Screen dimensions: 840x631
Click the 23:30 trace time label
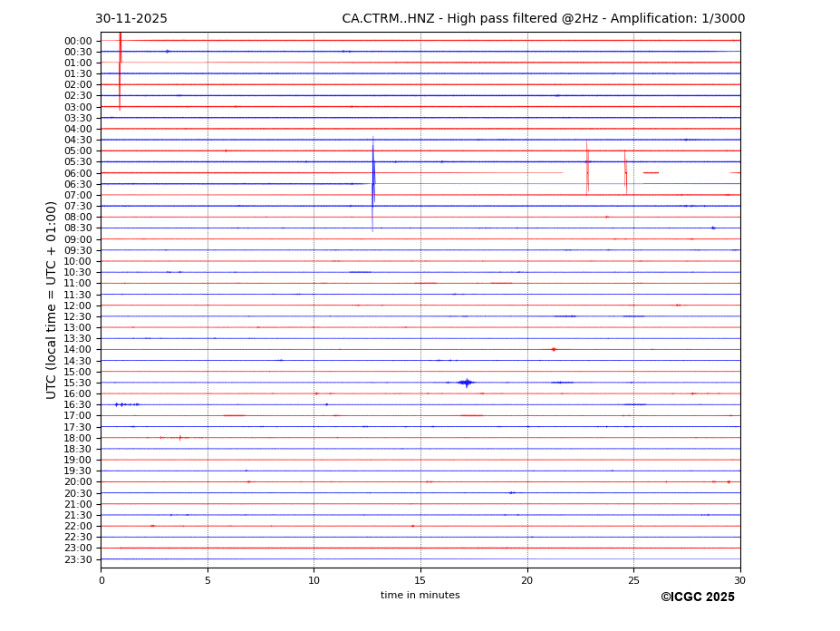coord(78,559)
